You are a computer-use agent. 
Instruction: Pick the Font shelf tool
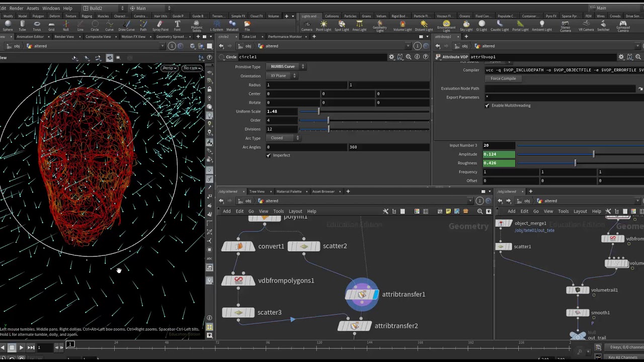tap(177, 26)
